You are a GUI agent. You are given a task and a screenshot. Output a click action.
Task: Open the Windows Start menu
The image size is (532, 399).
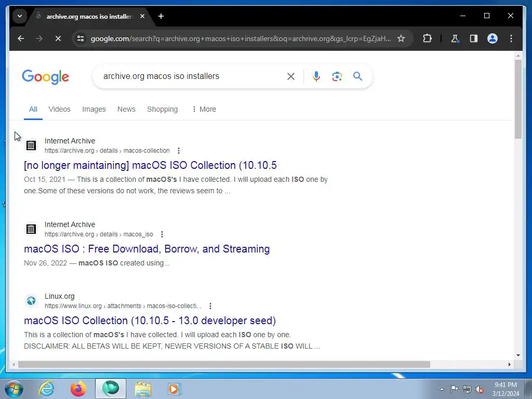pyautogui.click(x=14, y=389)
